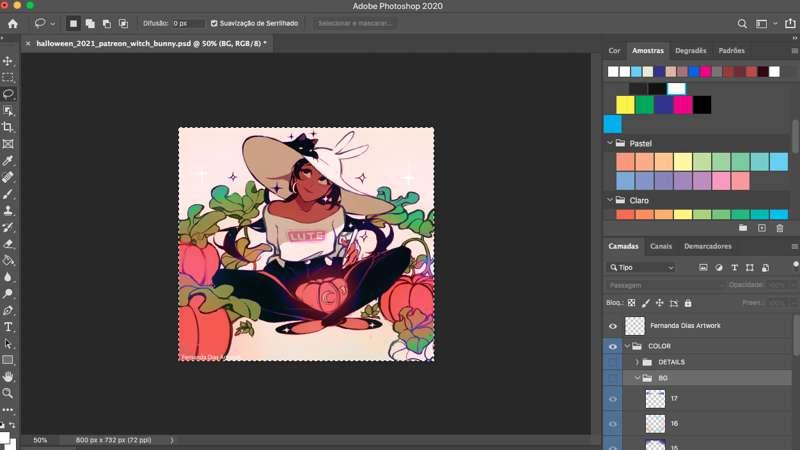This screenshot has width=800, height=450.
Task: Select the Eyedropper tool
Action: [x=8, y=161]
